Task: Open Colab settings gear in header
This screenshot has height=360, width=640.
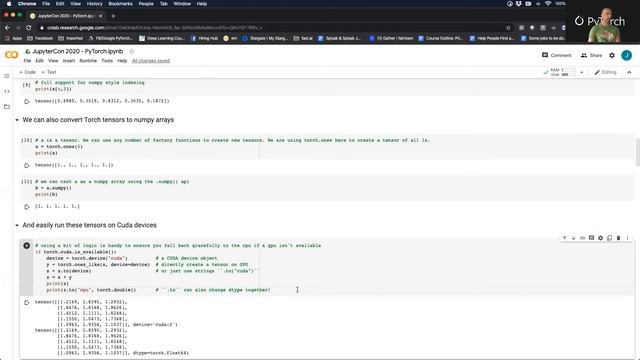Action: click(612, 56)
